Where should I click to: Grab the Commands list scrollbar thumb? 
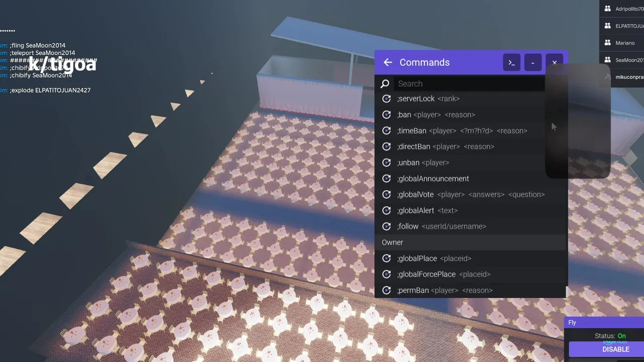tap(567, 292)
